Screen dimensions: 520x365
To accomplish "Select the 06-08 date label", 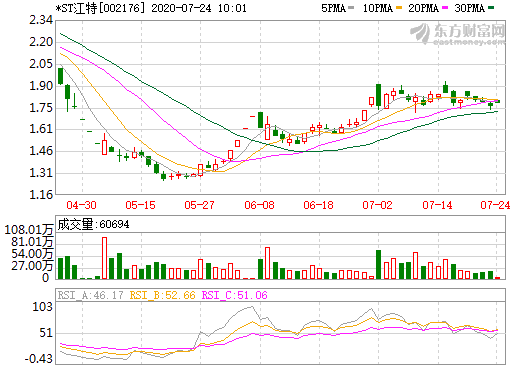I will pyautogui.click(x=260, y=205).
